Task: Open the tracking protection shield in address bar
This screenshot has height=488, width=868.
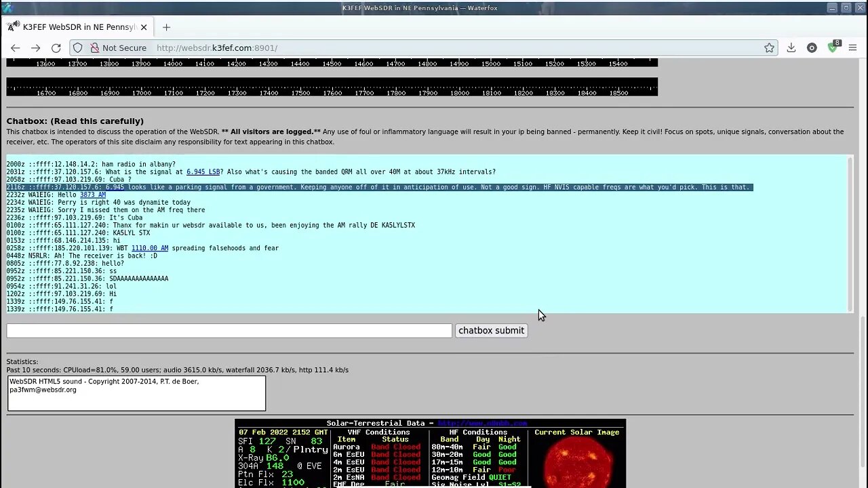Action: (78, 48)
